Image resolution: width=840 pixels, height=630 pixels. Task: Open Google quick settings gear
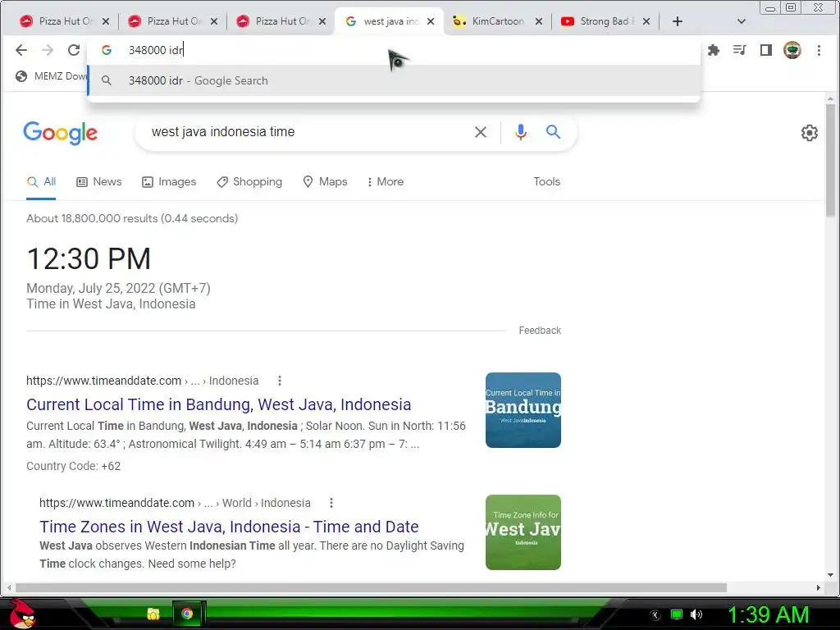[x=810, y=132]
